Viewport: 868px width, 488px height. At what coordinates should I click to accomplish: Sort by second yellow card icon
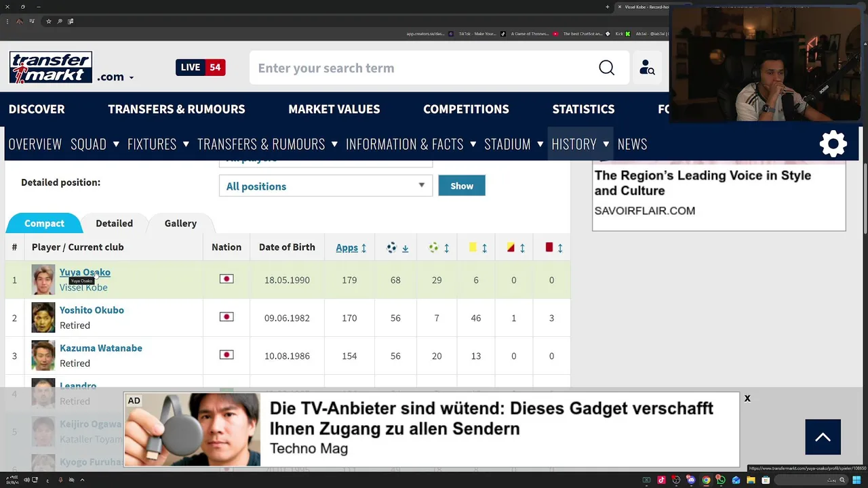(511, 248)
